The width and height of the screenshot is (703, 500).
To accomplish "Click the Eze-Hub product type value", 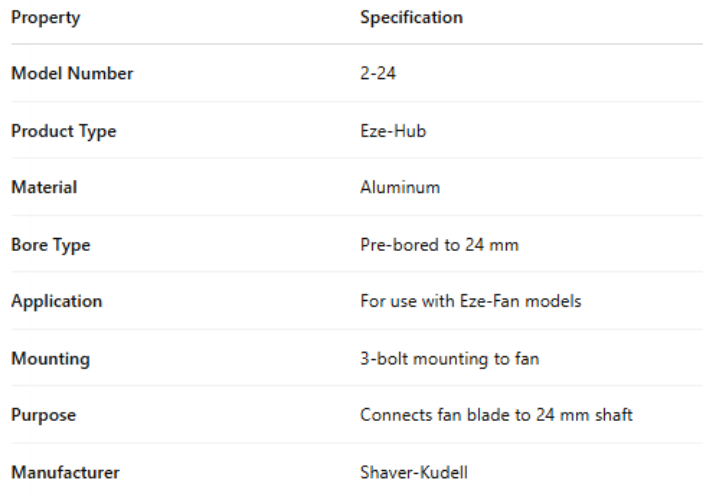I will (393, 131).
